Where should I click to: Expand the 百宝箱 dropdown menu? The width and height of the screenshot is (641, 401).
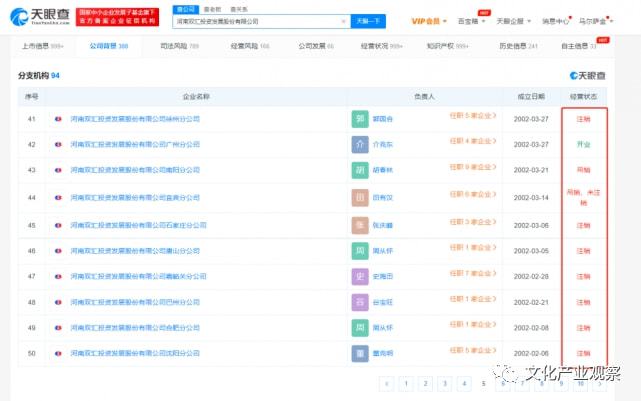tap(471, 21)
